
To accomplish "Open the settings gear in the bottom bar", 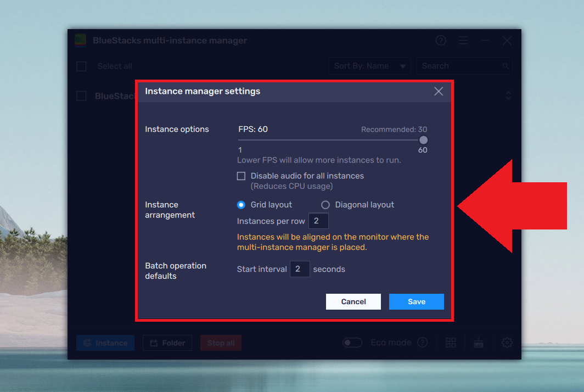I will click(x=507, y=342).
